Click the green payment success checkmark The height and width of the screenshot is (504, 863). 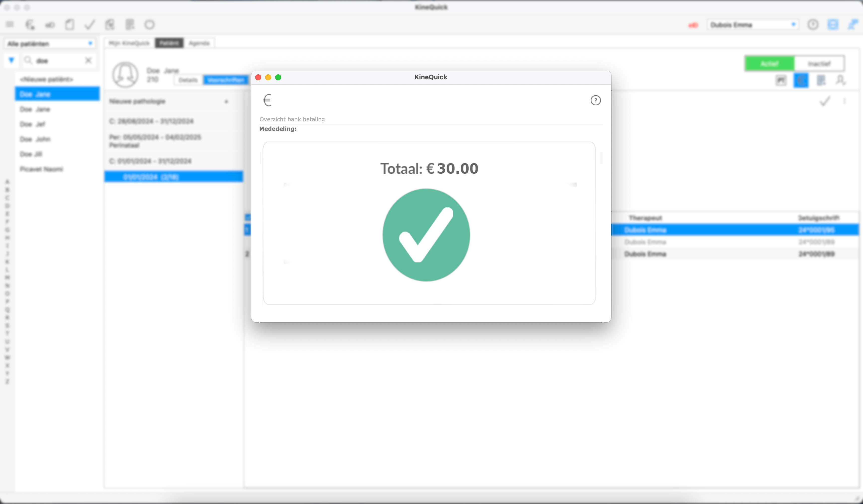pyautogui.click(x=426, y=235)
